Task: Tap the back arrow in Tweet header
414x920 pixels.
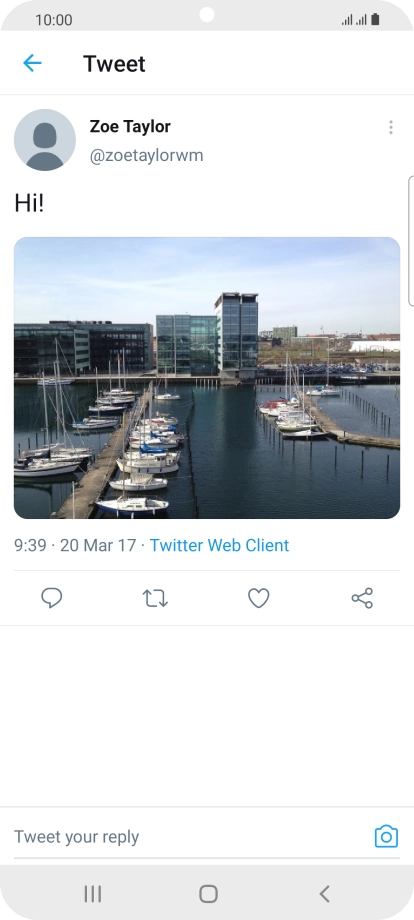Action: [x=32, y=63]
